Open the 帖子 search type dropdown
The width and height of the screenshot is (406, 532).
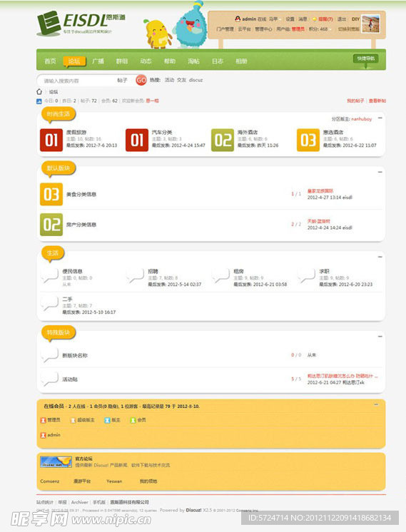[123, 81]
